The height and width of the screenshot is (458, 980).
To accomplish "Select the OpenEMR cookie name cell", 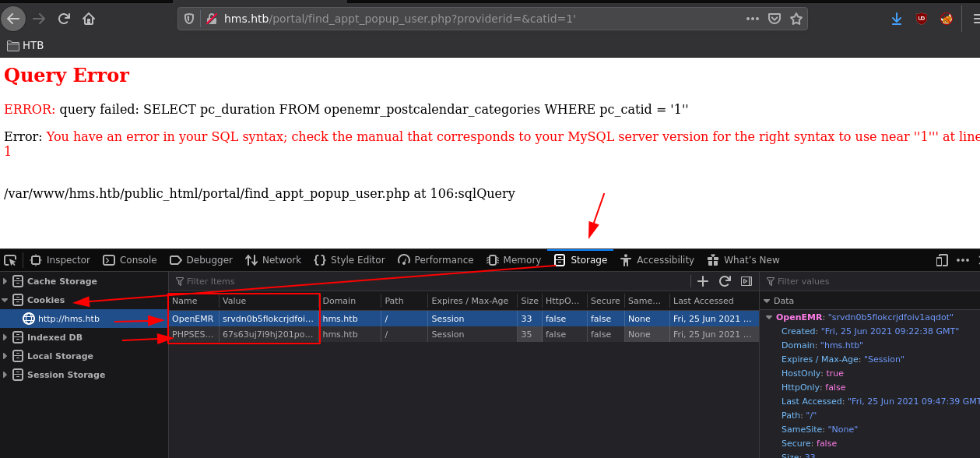I will point(193,319).
